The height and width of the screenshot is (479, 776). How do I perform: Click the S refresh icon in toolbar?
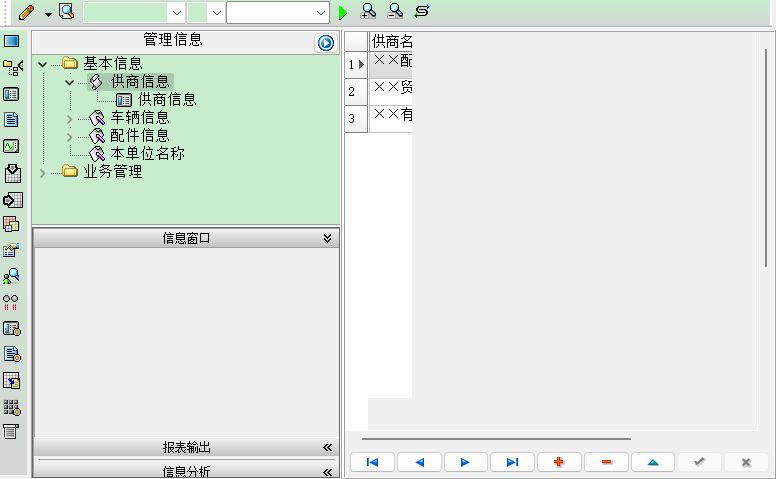[422, 11]
